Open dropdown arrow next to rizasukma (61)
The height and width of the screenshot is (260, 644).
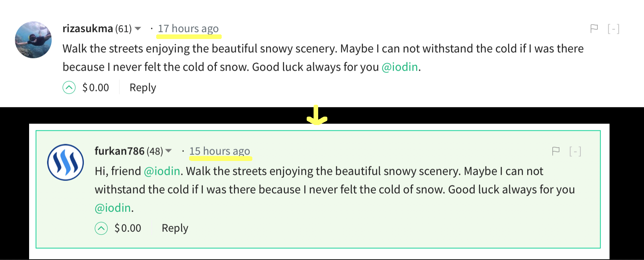[x=138, y=29]
